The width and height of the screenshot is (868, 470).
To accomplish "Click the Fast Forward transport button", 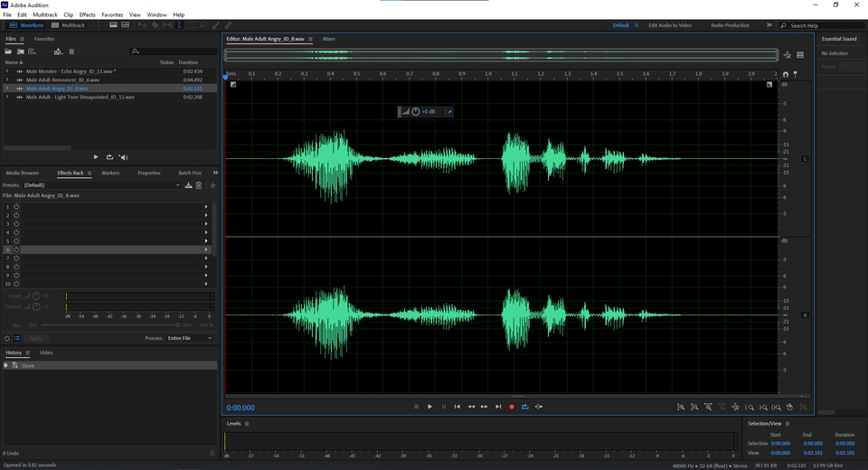I will [x=485, y=407].
